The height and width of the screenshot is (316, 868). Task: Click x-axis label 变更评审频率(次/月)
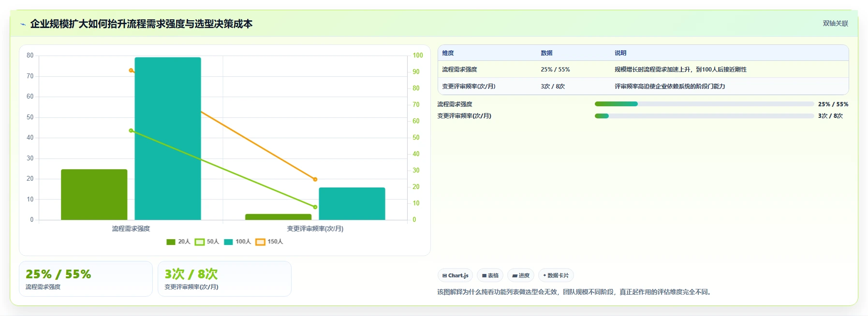point(315,229)
